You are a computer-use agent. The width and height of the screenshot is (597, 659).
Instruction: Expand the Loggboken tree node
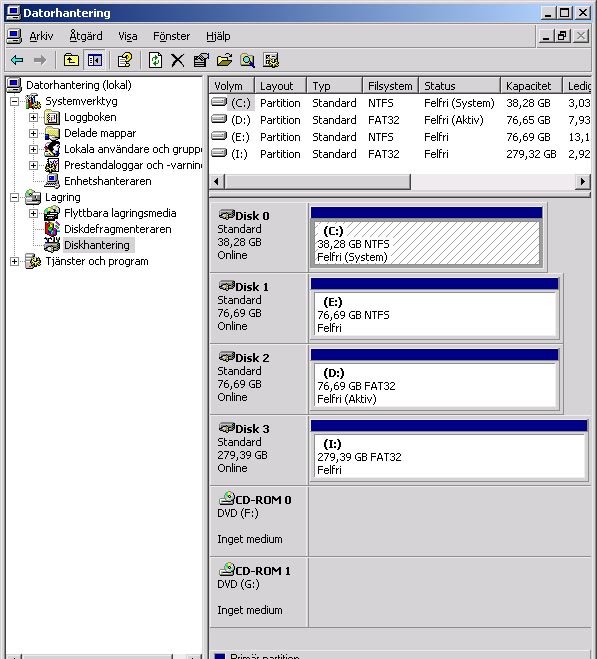tap(33, 117)
